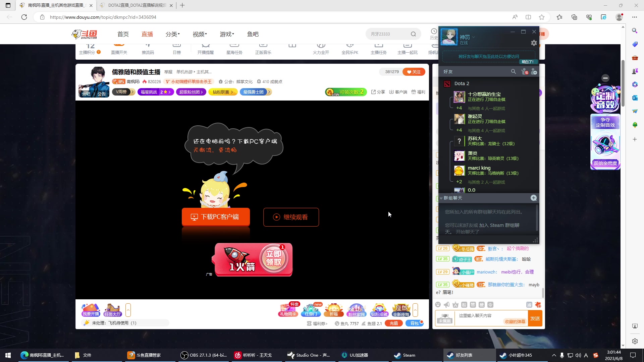Click the Douyu logo

85,34
